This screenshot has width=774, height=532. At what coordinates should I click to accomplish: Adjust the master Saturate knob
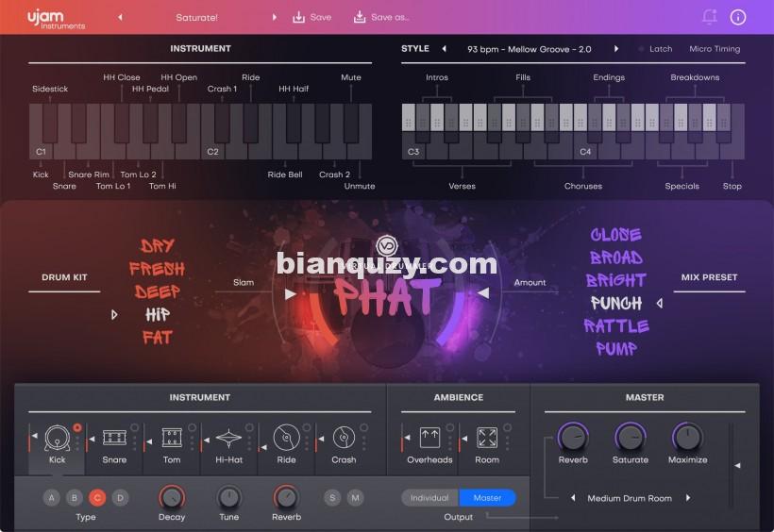pyautogui.click(x=630, y=438)
